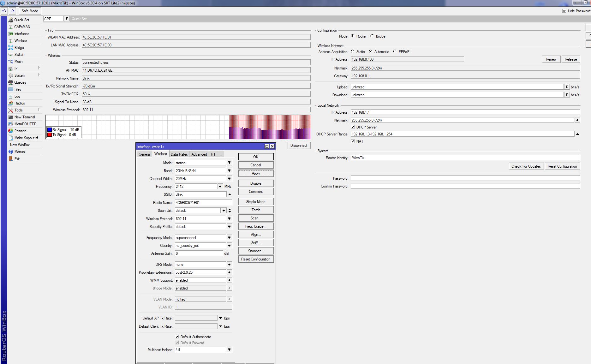591x364 pixels.
Task: Launch New Terminal from sidebar
Action: pos(11,117)
